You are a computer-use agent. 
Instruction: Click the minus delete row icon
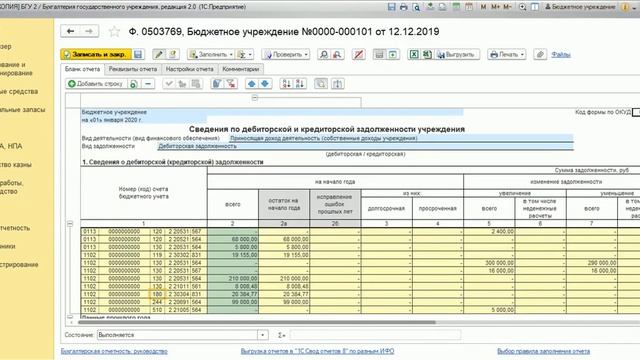pyautogui.click(x=148, y=84)
